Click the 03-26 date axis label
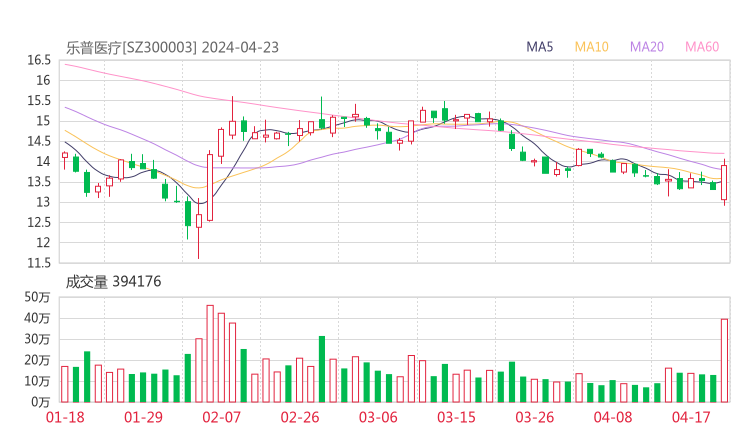Image resolution: width=740 pixels, height=440 pixels. pos(534,417)
